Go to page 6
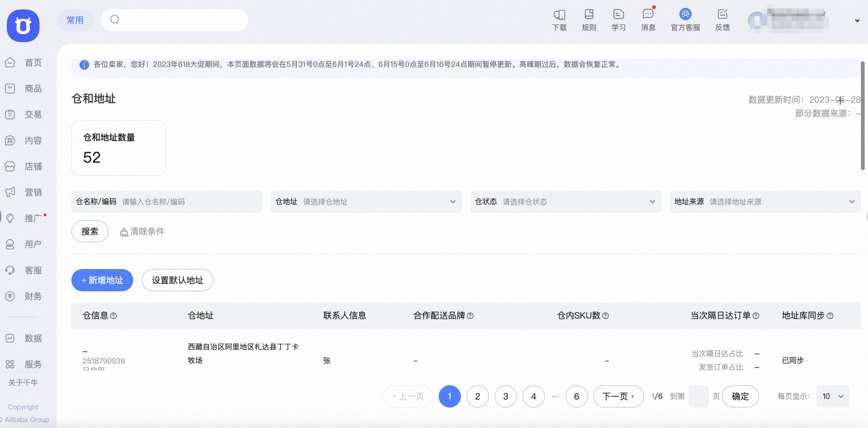Viewport: 868px width, 428px height. pyautogui.click(x=577, y=396)
